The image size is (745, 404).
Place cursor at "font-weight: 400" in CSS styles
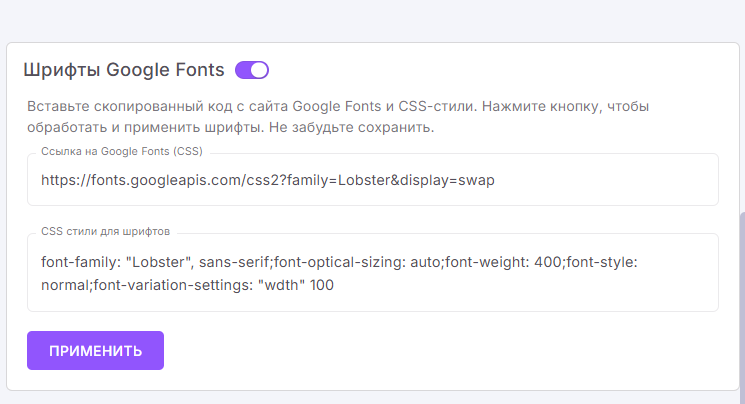click(x=502, y=262)
